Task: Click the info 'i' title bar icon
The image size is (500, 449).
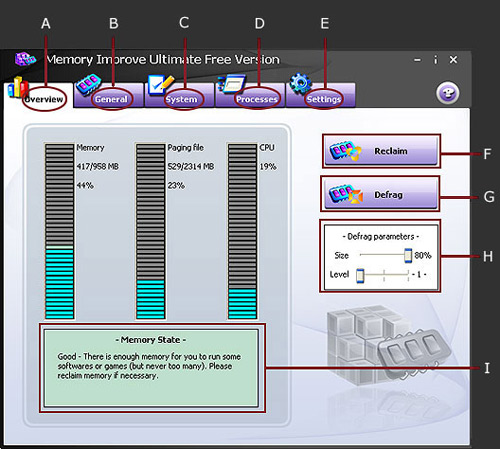Action: (435, 60)
